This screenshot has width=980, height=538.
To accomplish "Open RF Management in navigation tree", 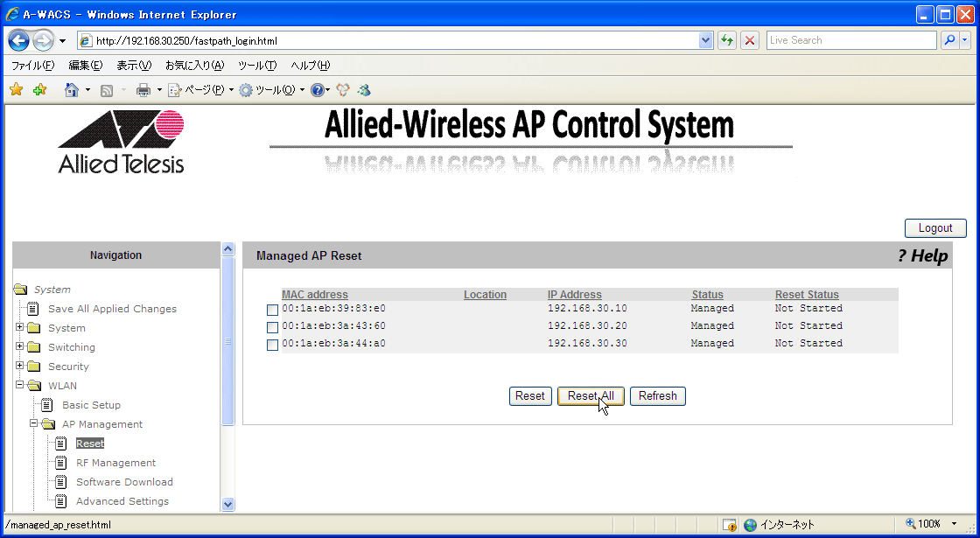I will point(115,463).
